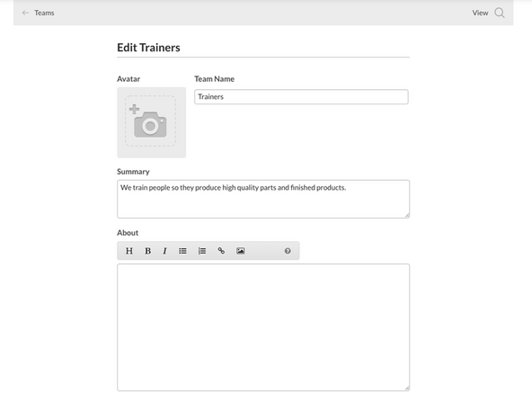This screenshot has width=532, height=393.
Task: Toggle italic formatting in About editor
Action: click(x=164, y=251)
